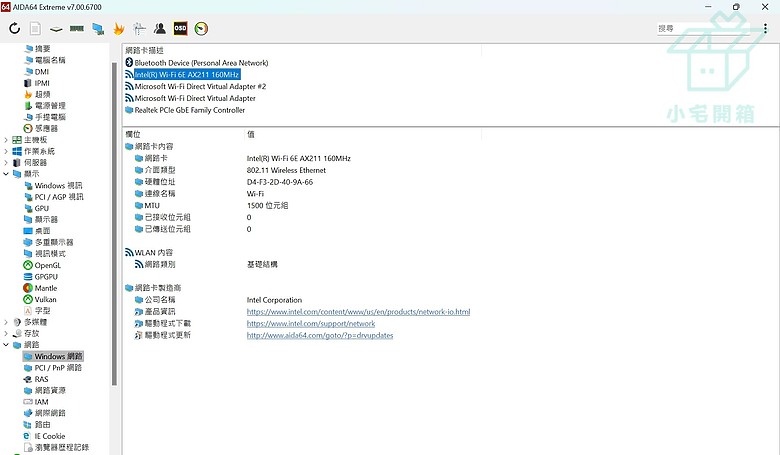Select the 超頻 flame entry
Image resolution: width=780 pixels, height=455 pixels.
pyautogui.click(x=37, y=94)
